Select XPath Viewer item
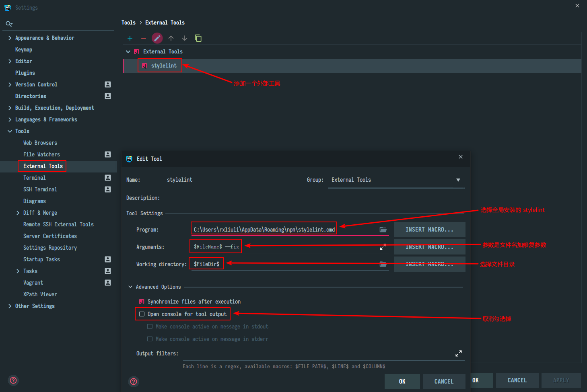Viewport: 587px width, 392px height. click(x=40, y=294)
